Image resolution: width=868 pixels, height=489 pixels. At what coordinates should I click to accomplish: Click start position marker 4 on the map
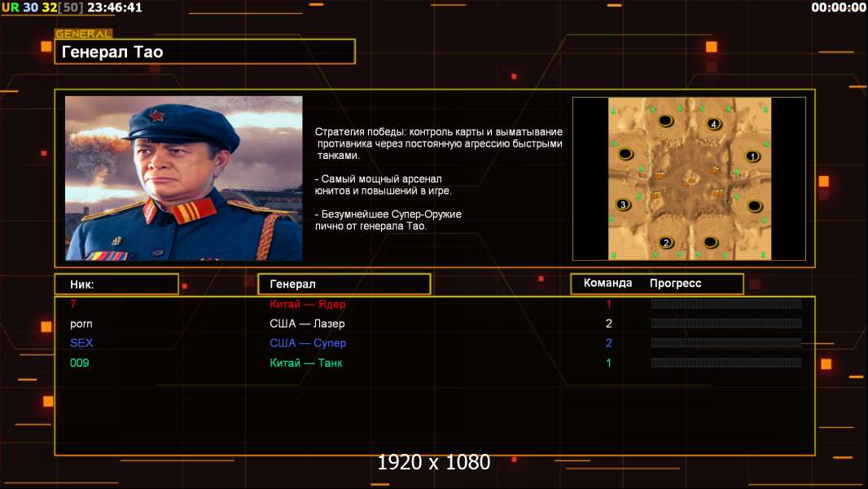(x=713, y=124)
